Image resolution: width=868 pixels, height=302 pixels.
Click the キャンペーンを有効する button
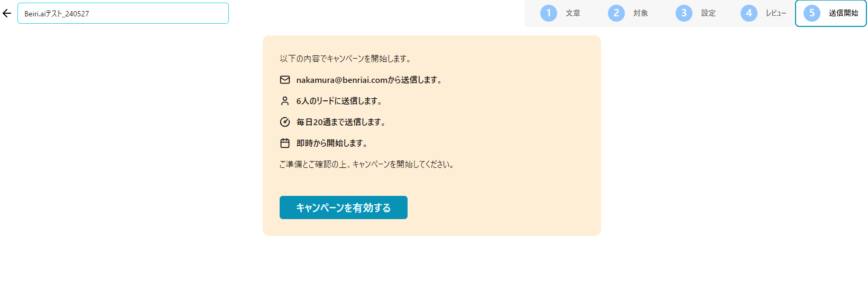point(344,207)
